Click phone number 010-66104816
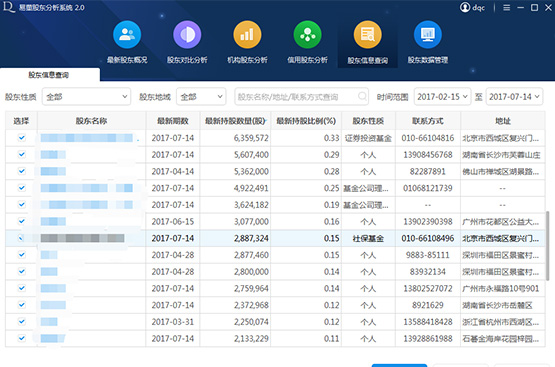The height and width of the screenshot is (367, 555). pyautogui.click(x=428, y=138)
